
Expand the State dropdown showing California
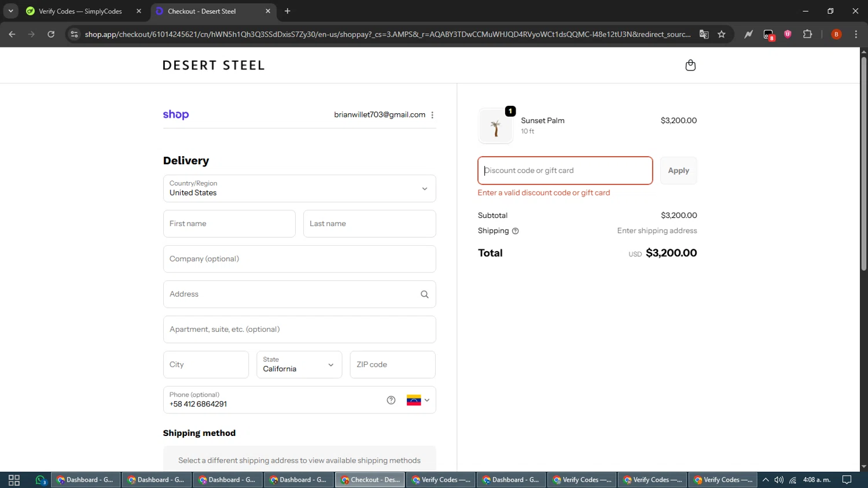tap(299, 365)
